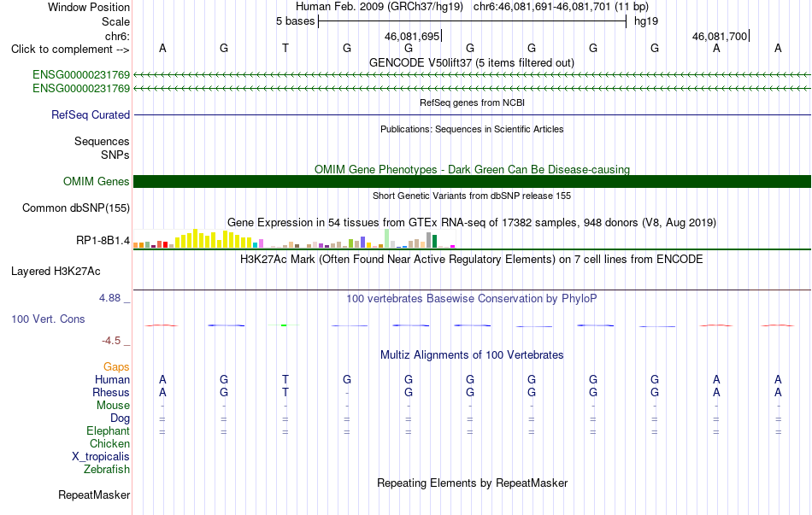Click the magenta bar ending the GTEx chart

click(x=453, y=246)
